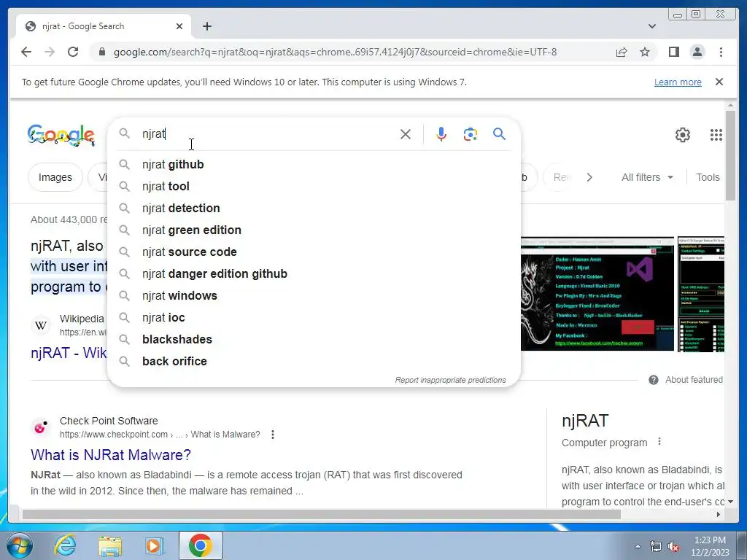Open the Chrome profile avatar icon
The width and height of the screenshot is (747, 560).
tap(697, 52)
